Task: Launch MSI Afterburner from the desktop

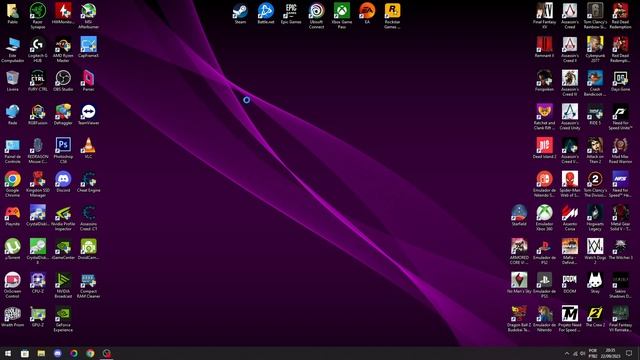Action: point(89,16)
